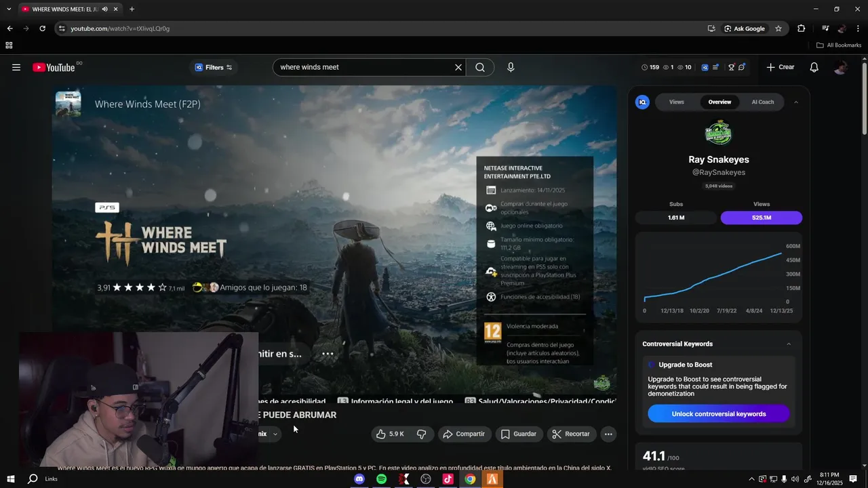Screen dimensions: 868x488
Task: Click the vidIQ eye stat showing 10
Action: click(685, 67)
